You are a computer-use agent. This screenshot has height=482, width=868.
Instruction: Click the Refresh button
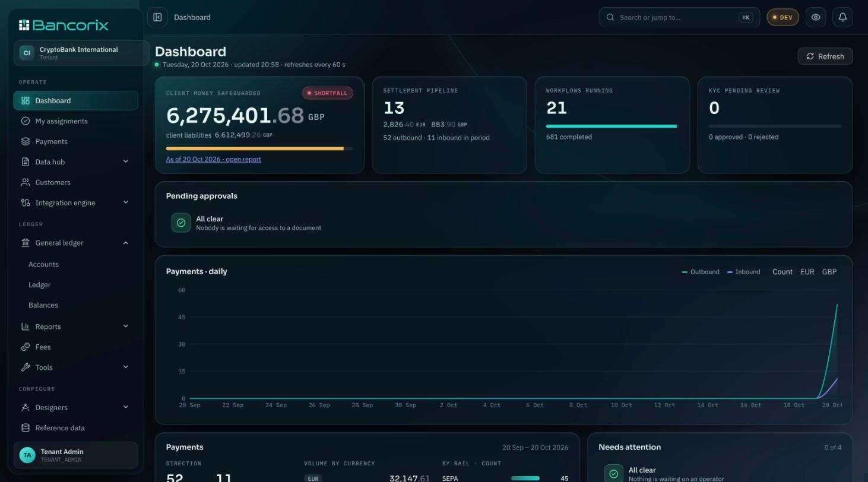coord(825,56)
